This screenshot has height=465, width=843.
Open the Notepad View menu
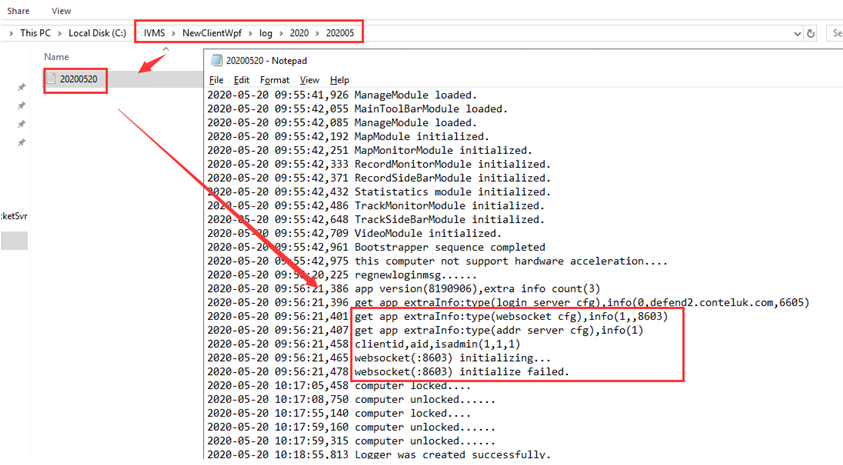[309, 80]
